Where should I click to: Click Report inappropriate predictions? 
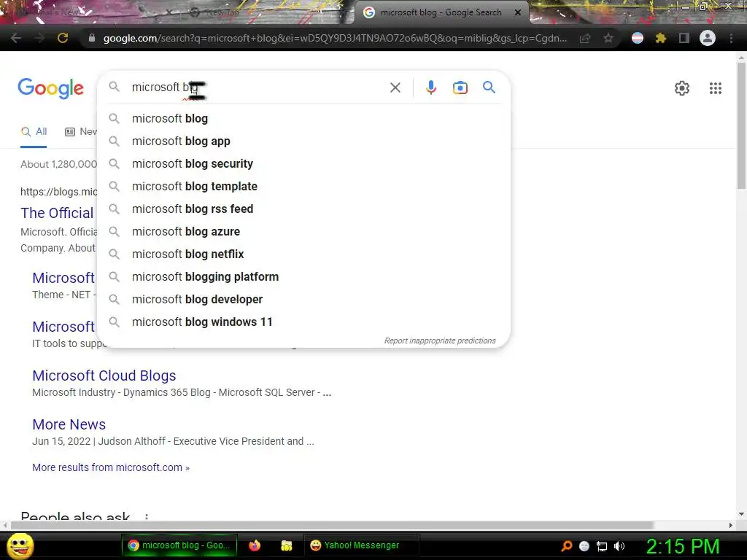point(440,341)
